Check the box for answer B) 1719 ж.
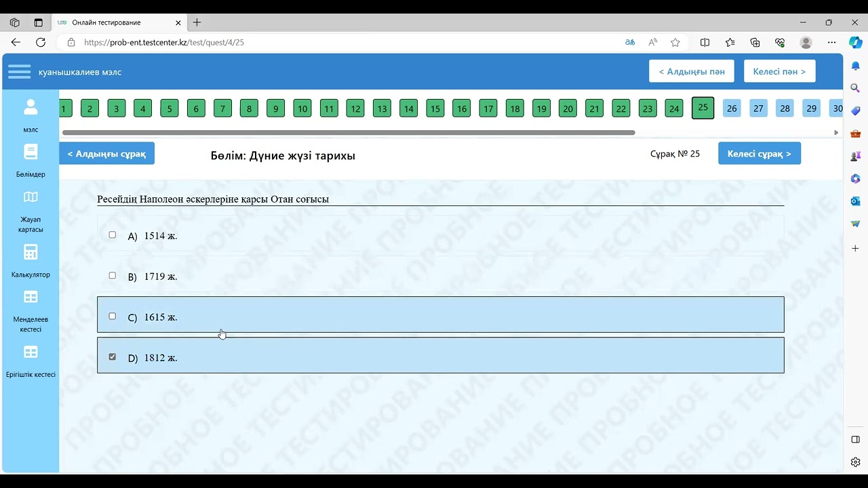The image size is (868, 488). click(113, 275)
